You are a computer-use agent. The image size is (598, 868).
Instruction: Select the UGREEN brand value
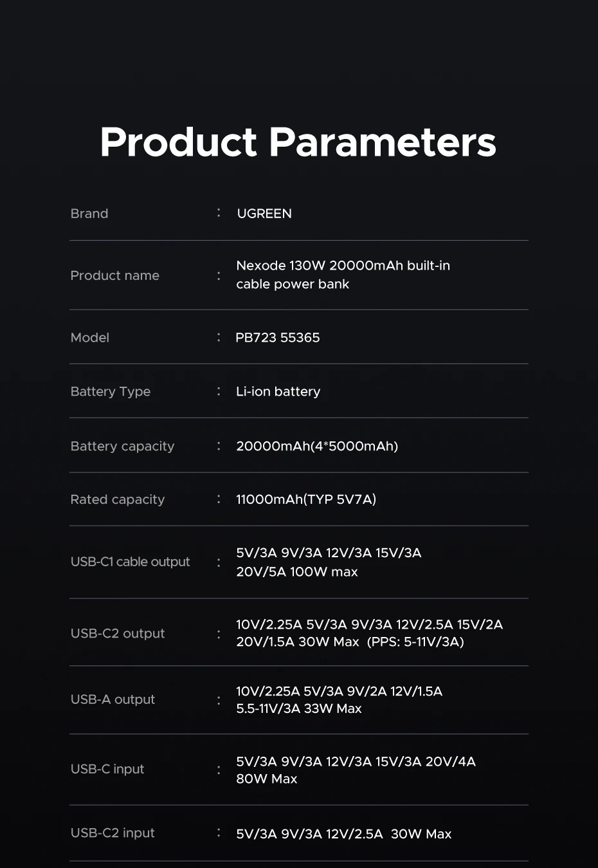click(x=264, y=214)
